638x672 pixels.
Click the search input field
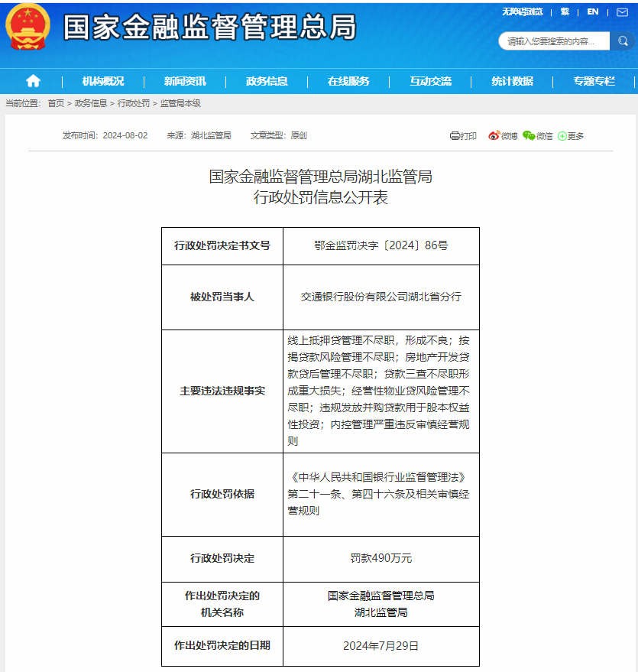[554, 41]
